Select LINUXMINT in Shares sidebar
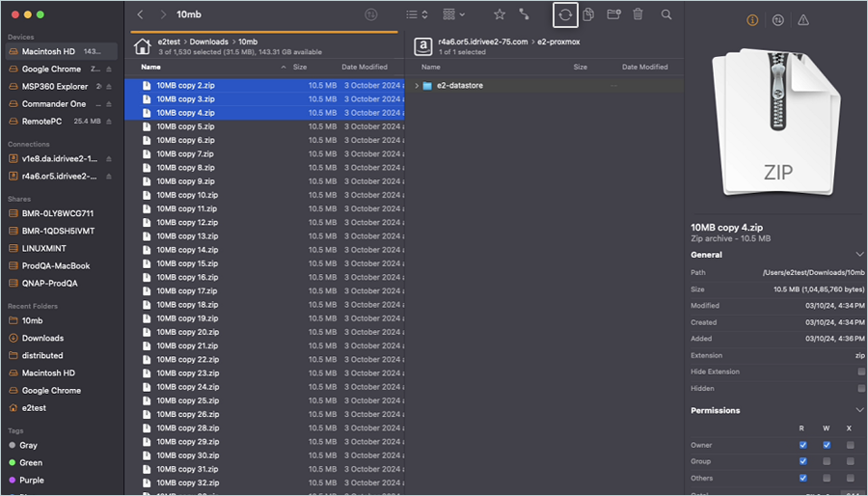 pos(42,248)
